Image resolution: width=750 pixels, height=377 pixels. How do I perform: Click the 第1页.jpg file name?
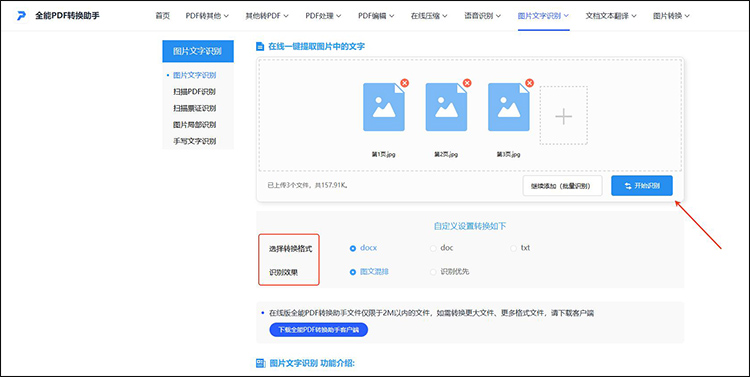tap(384, 154)
